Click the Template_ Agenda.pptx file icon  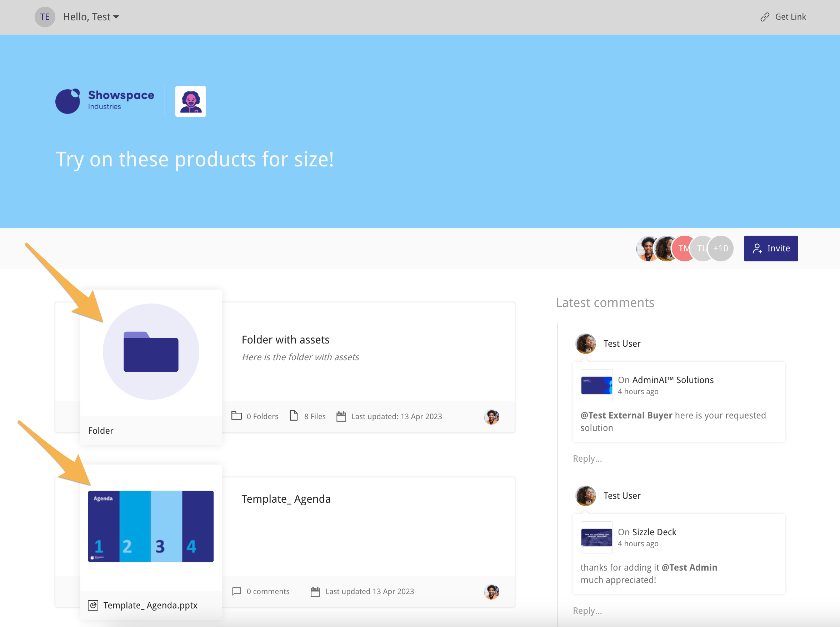(93, 605)
